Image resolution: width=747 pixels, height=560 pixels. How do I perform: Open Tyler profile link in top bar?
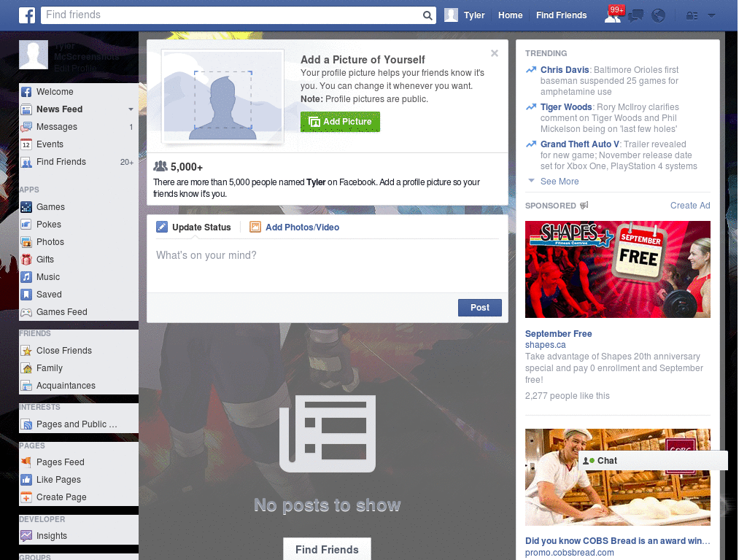474,15
